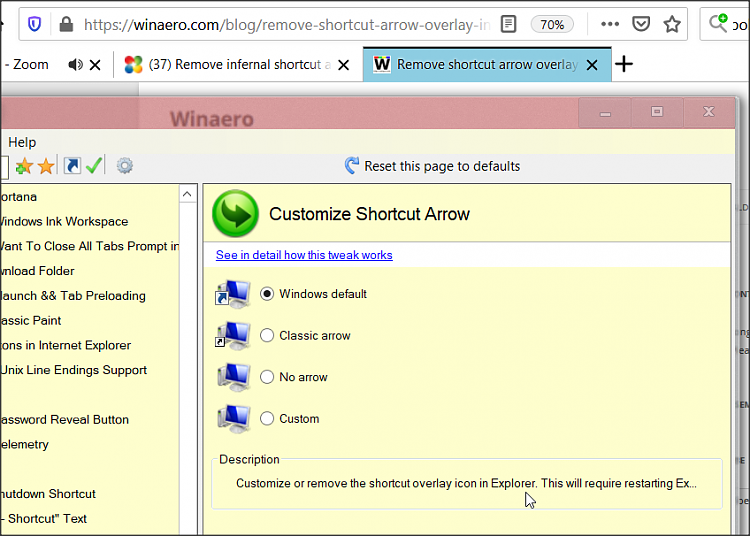The width and height of the screenshot is (750, 536).
Task: Select Want To Close All Tabs Prompt item
Action: click(89, 246)
